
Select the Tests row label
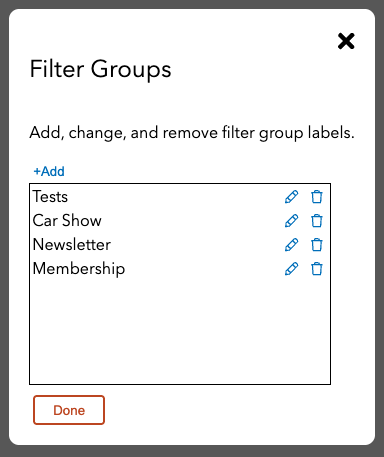[50, 197]
